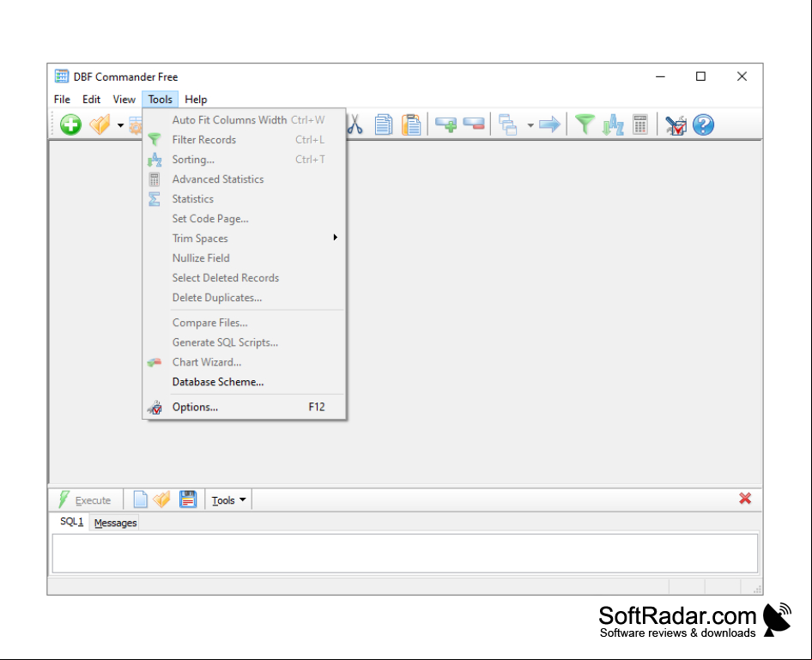The image size is (812, 660).
Task: Click the Delete record icon with red minus
Action: pos(474,124)
